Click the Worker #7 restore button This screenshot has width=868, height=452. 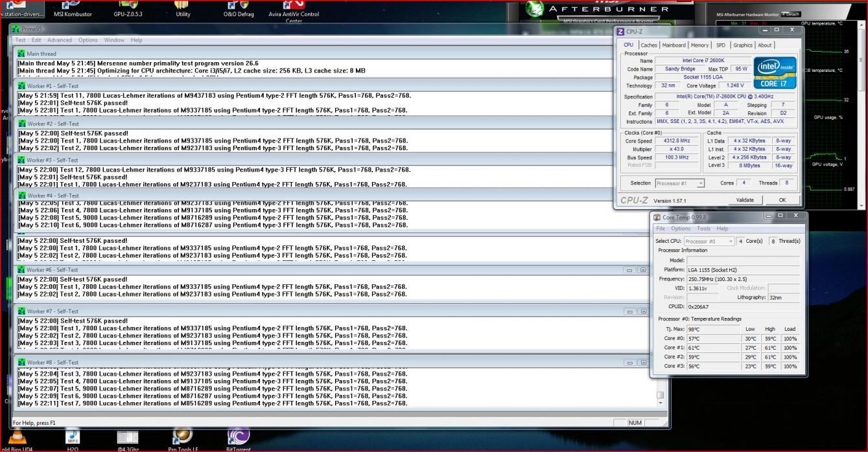(642, 311)
